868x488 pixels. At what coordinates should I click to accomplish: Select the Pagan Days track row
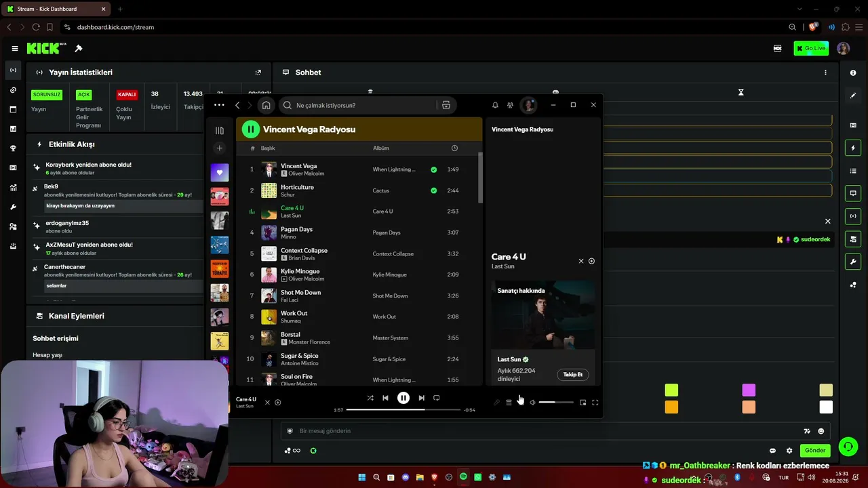pos(359,232)
